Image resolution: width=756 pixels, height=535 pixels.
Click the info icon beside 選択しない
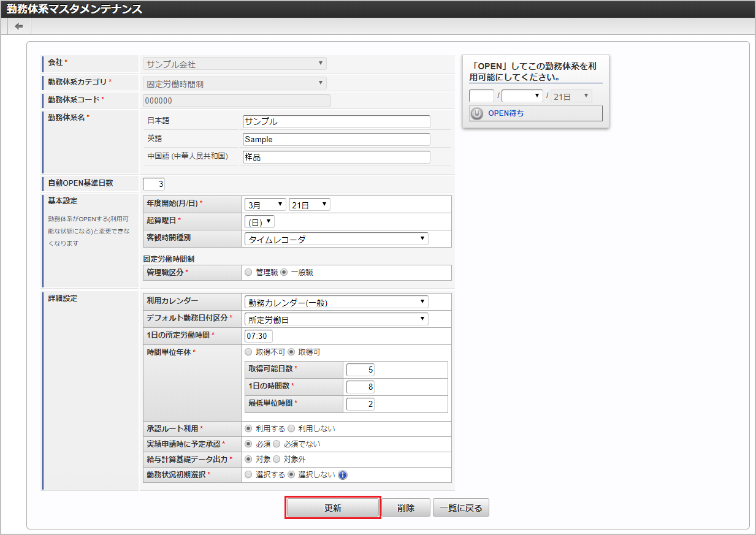[x=343, y=475]
